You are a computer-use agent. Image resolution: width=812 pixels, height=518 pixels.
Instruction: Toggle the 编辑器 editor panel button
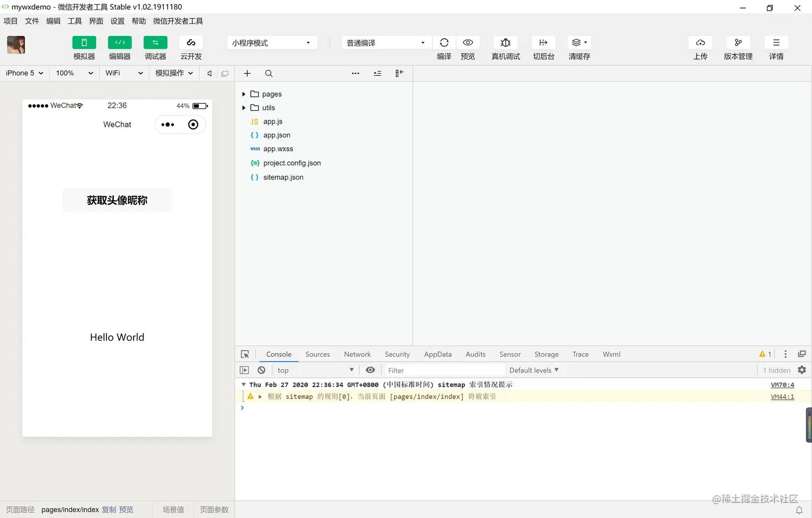[120, 42]
